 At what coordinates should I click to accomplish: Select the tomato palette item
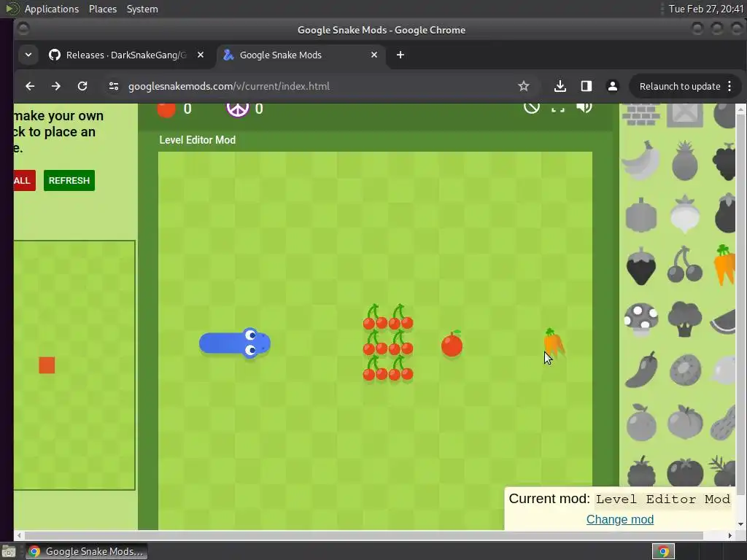tap(685, 472)
